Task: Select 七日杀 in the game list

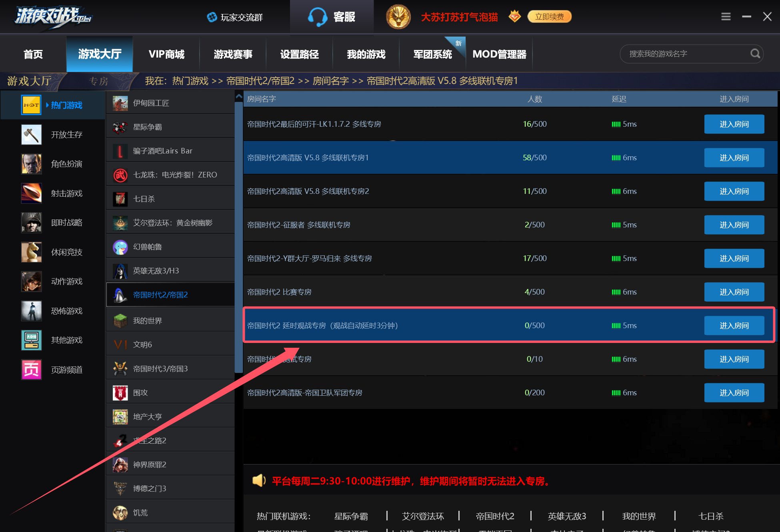Action: click(170, 199)
